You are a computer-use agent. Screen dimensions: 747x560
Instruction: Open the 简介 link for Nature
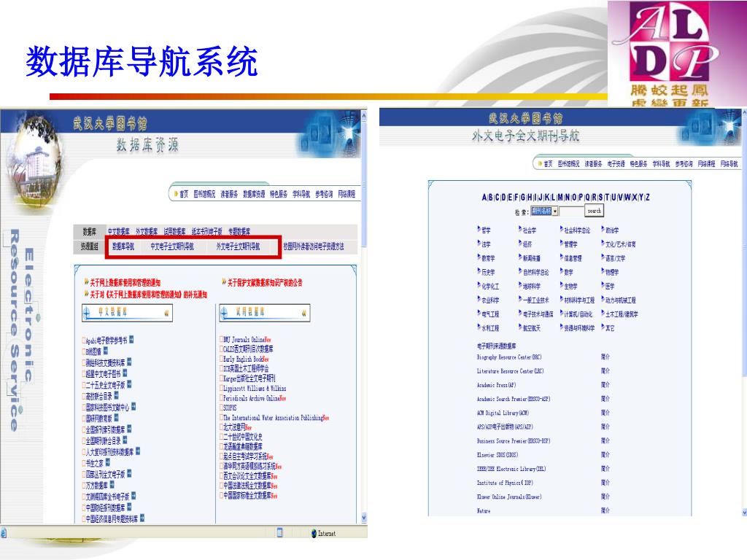pos(605,510)
